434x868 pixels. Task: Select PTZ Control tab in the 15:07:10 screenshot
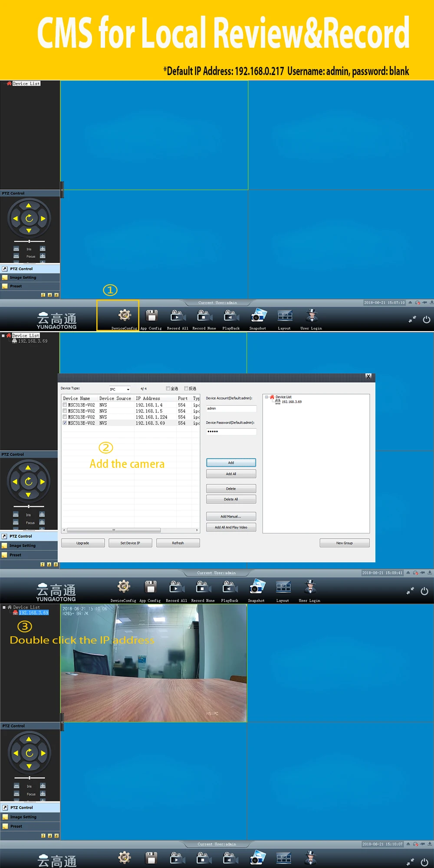(x=30, y=269)
